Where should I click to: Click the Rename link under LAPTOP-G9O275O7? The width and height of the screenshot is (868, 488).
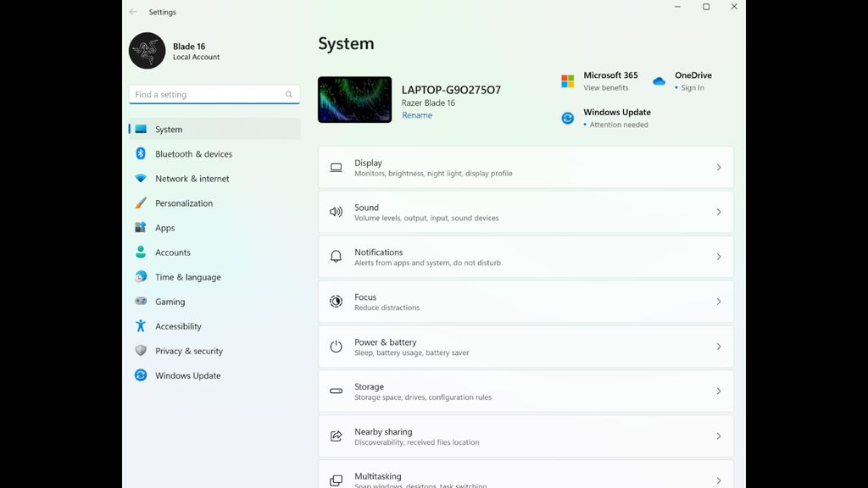pos(417,114)
